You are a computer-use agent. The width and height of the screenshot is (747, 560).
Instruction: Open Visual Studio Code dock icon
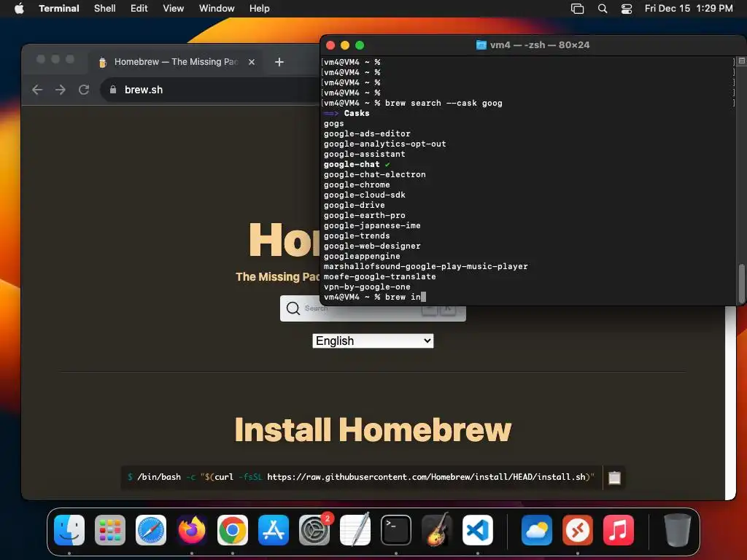point(478,530)
